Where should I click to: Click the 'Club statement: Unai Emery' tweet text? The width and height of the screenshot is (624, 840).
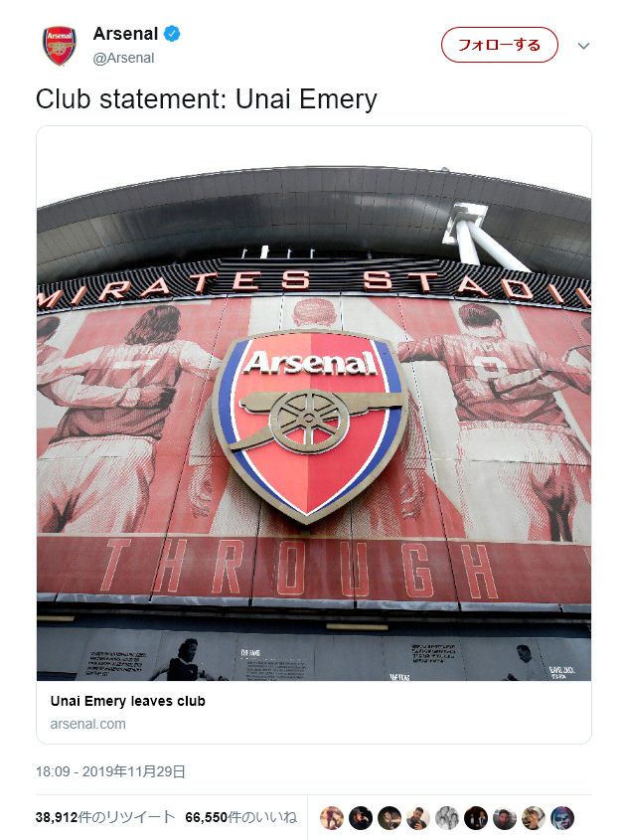[207, 99]
